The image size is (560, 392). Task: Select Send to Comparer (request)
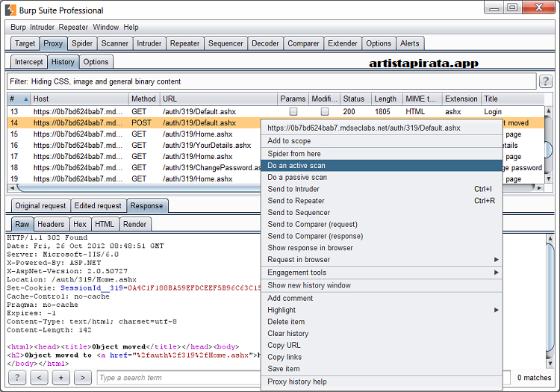(382, 224)
